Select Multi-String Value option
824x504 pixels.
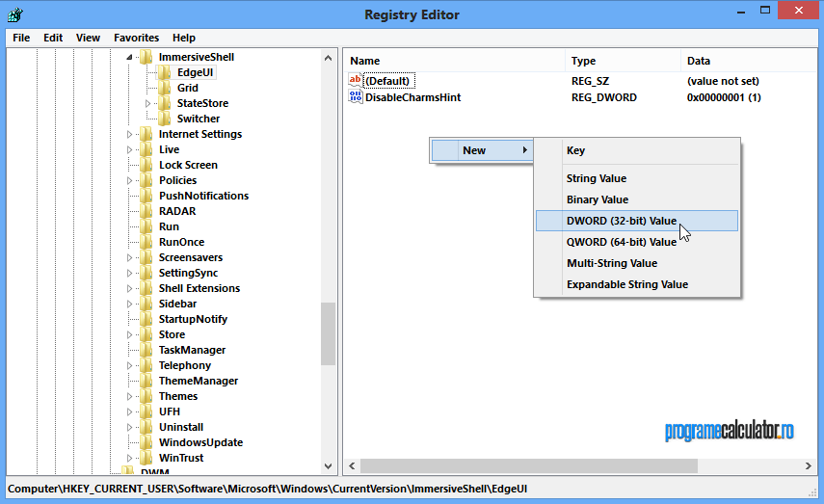(637, 263)
